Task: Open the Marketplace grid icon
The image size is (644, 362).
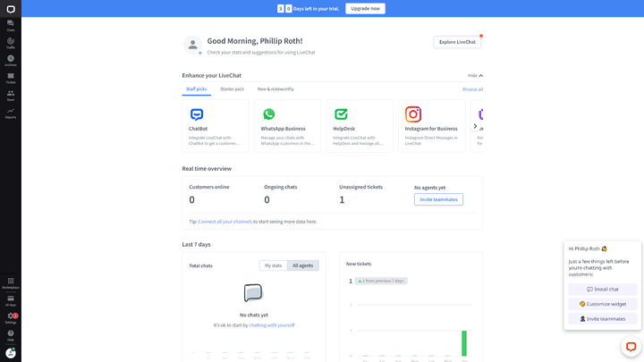Action: 11,282
